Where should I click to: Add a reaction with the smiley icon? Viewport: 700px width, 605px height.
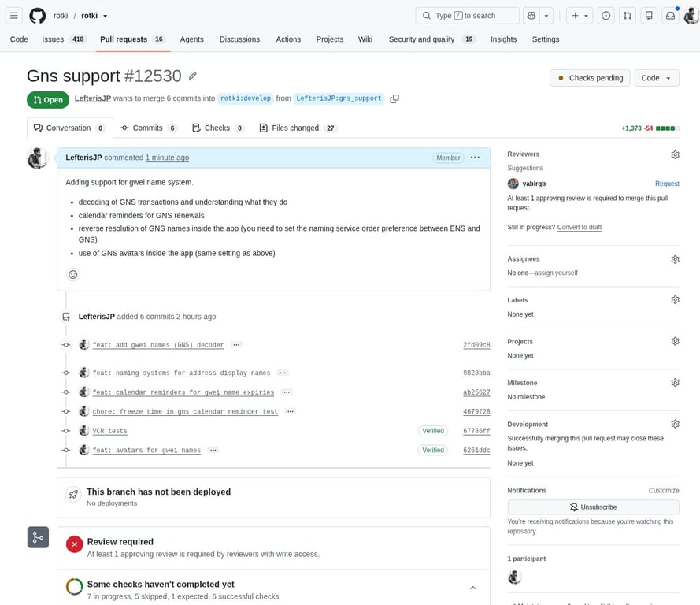point(72,274)
